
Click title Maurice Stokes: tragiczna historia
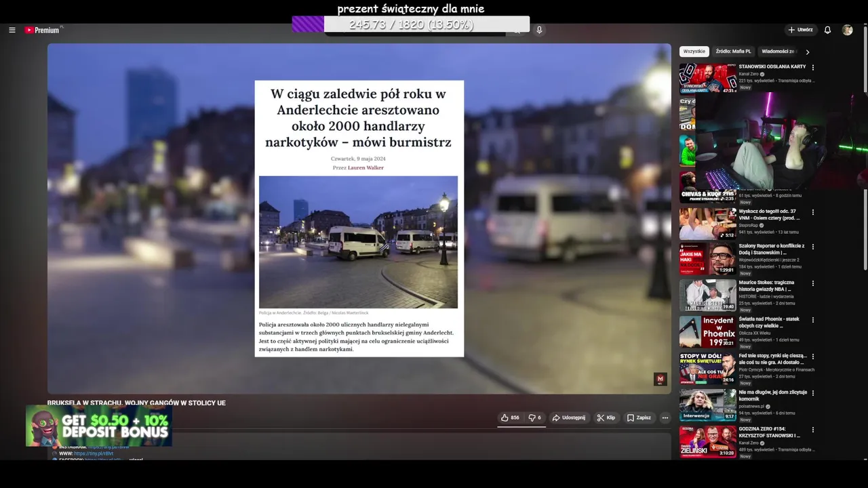[x=766, y=285]
